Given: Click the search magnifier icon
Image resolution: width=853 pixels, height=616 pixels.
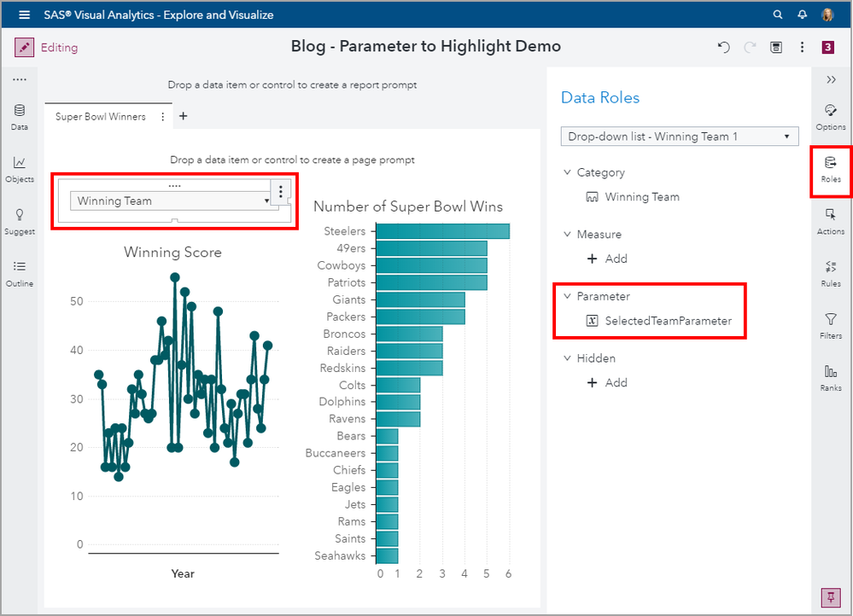Looking at the screenshot, I should [777, 15].
